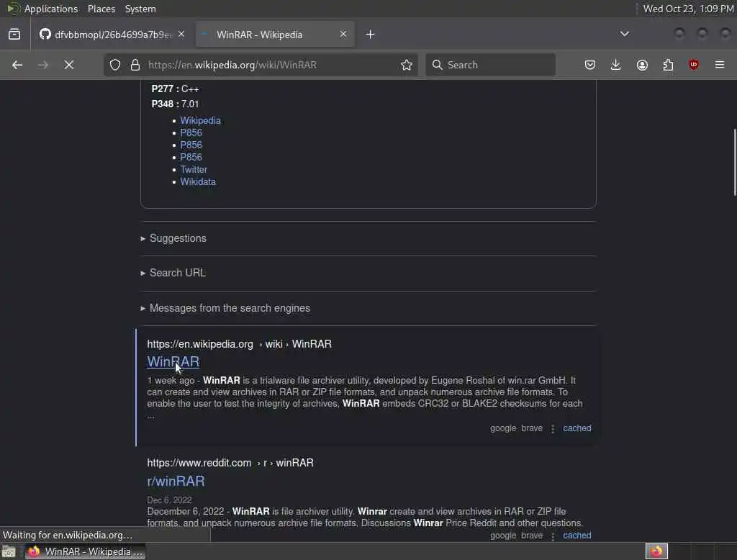The height and width of the screenshot is (560, 737).
Task: Open a new tab with plus
Action: [371, 35]
